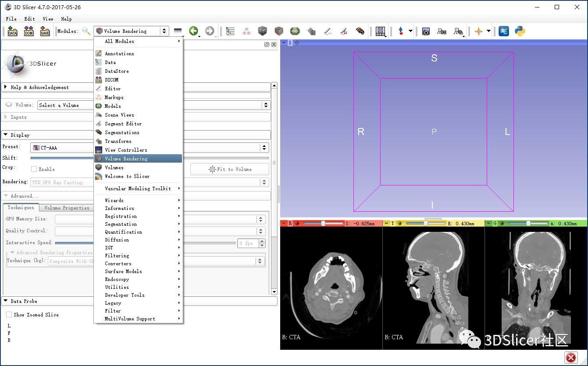Image resolution: width=588 pixels, height=366 pixels.
Task: Open the Modules combo box
Action: tap(131, 31)
